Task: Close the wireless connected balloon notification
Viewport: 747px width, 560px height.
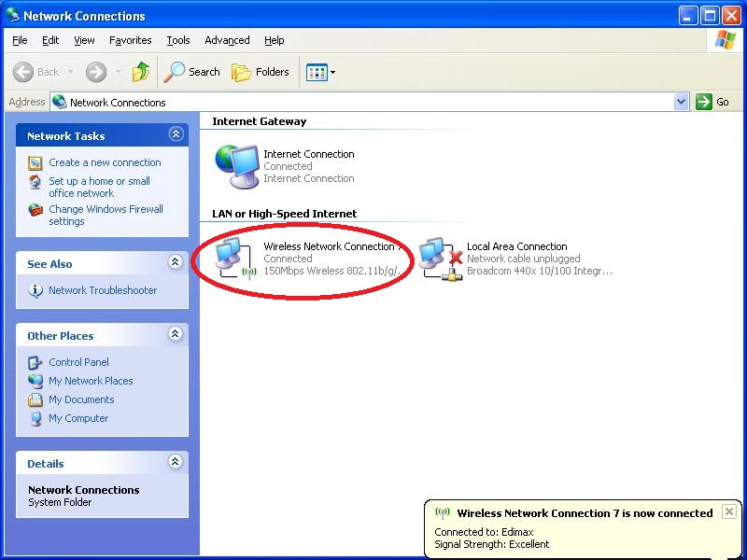Action: pyautogui.click(x=729, y=511)
